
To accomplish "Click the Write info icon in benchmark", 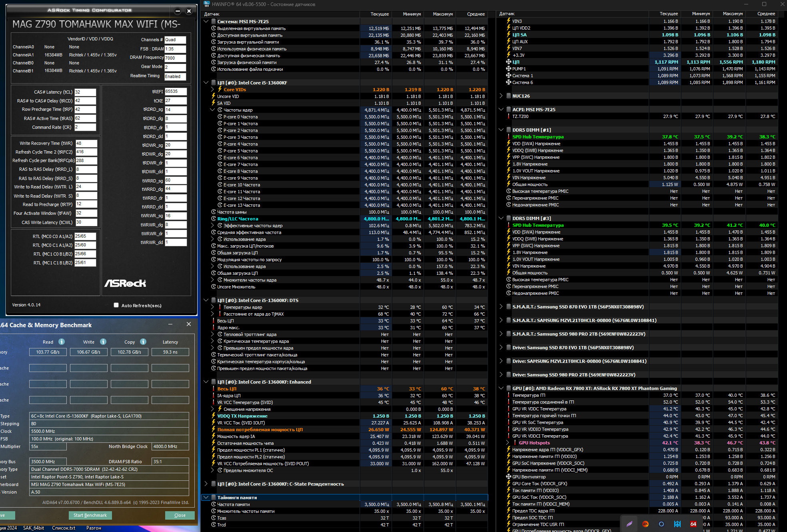I will pyautogui.click(x=103, y=342).
